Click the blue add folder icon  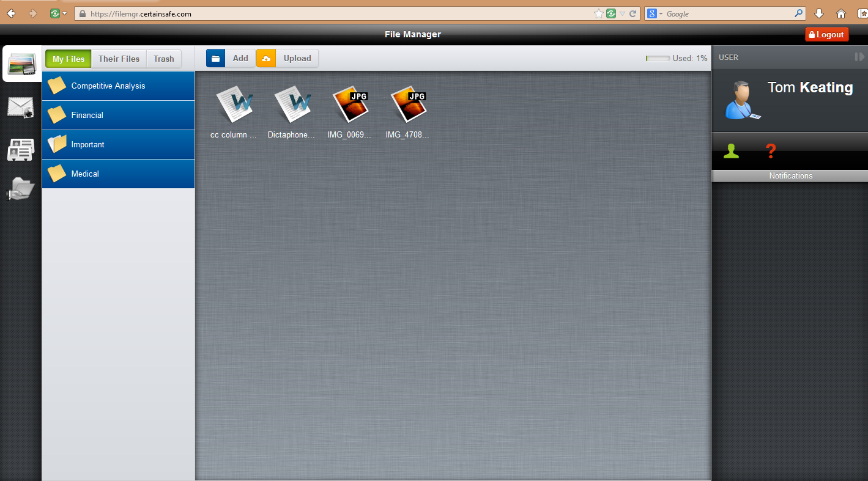click(215, 59)
